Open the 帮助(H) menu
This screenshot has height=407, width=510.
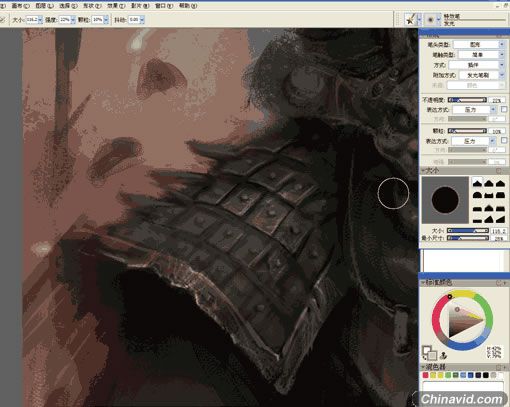tap(188, 6)
